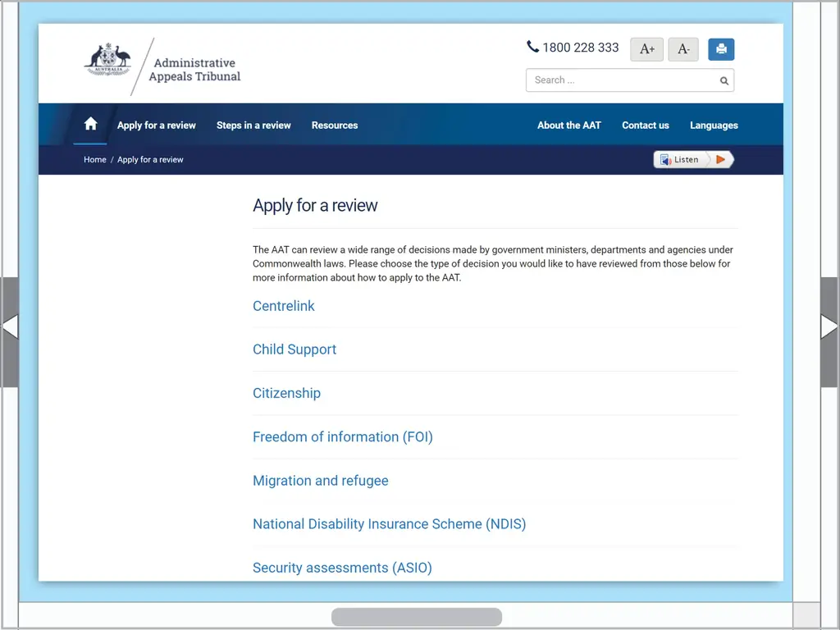Screen dimensions: 840x630
Task: Click the horizontal scrollbar thumb
Action: (x=417, y=617)
